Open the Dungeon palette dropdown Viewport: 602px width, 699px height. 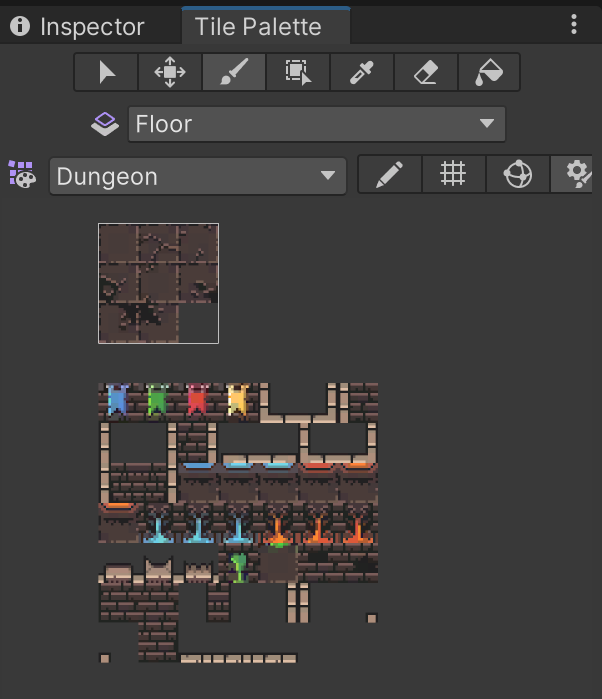pos(198,176)
